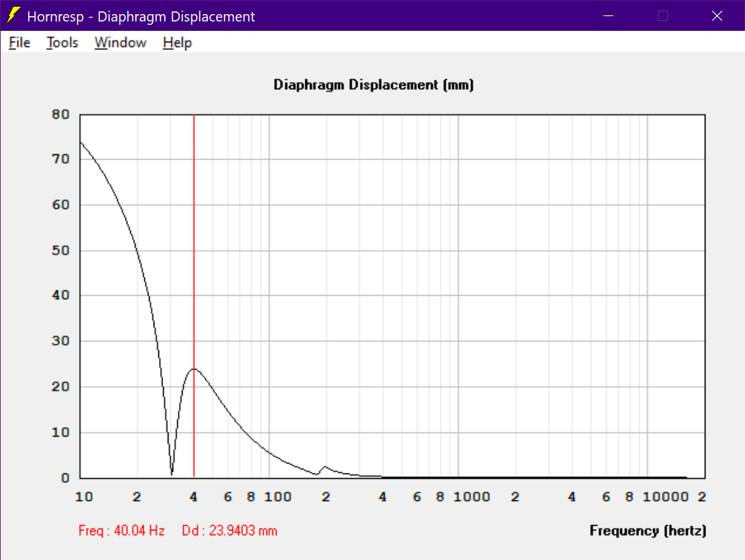Open the Window menu
Viewport: 745px width, 560px height.
pos(120,43)
